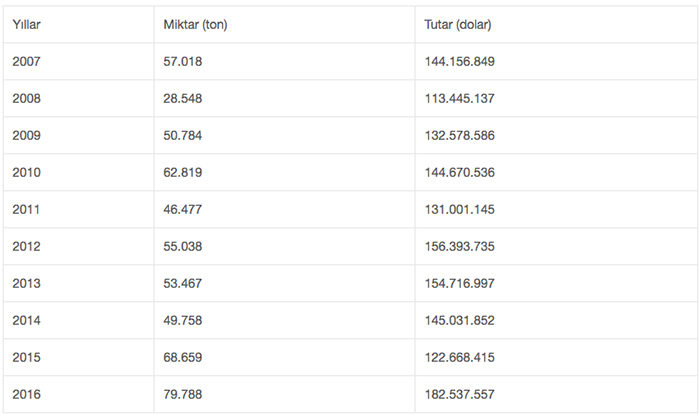
Task: Select the 2010 year cell
Action: (x=27, y=173)
